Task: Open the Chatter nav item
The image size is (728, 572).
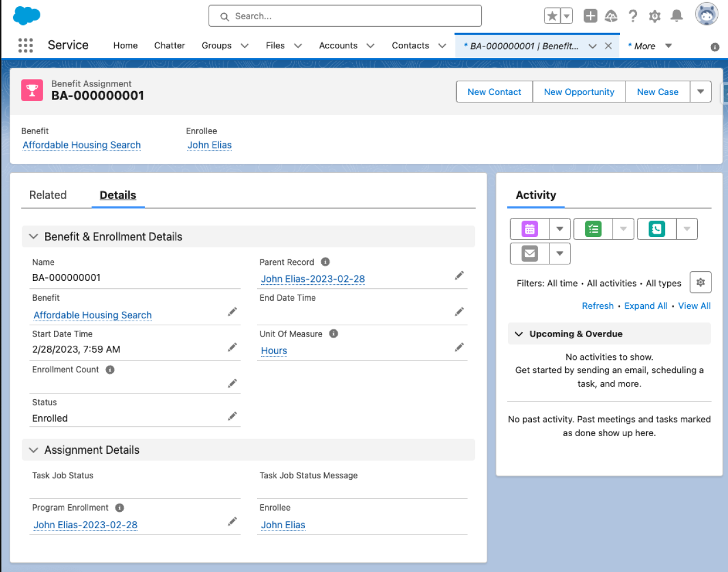Action: point(169,45)
